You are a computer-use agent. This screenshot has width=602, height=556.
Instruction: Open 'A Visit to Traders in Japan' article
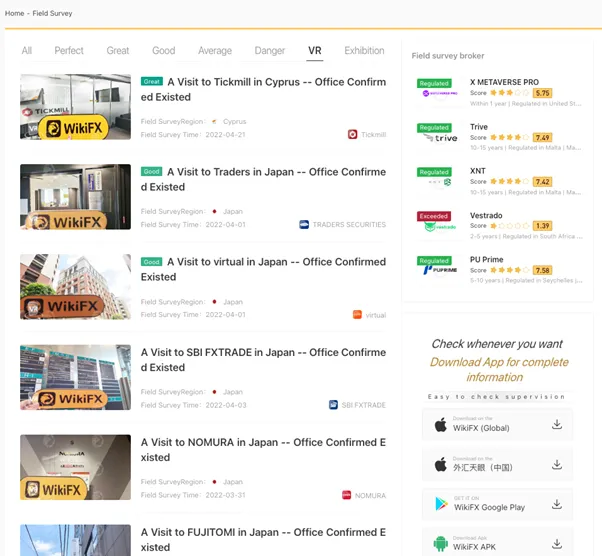point(263,179)
